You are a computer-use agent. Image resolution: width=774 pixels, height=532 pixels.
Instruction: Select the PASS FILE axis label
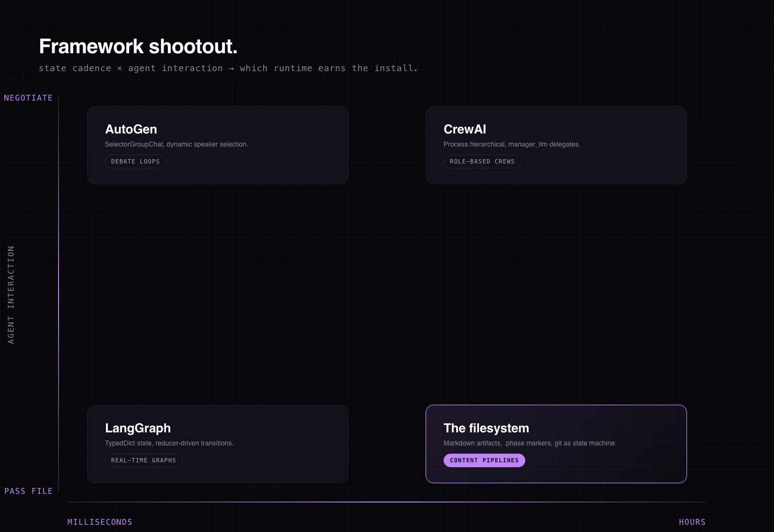[x=28, y=491]
